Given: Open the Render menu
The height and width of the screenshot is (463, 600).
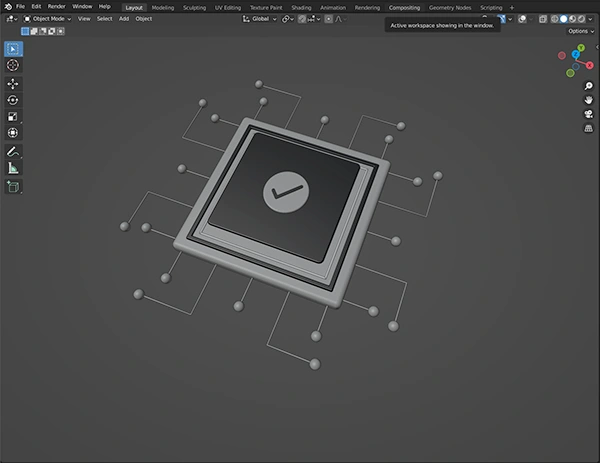Looking at the screenshot, I should (x=56, y=7).
